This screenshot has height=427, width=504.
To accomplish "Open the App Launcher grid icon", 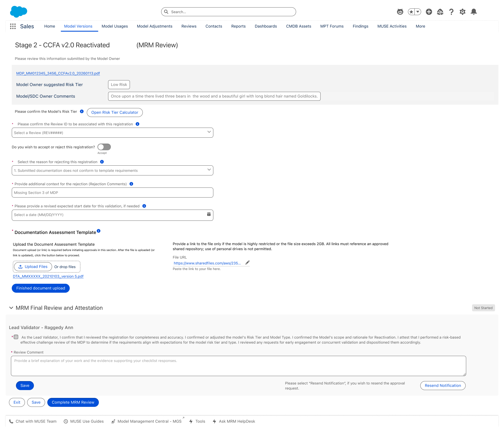I will (13, 26).
